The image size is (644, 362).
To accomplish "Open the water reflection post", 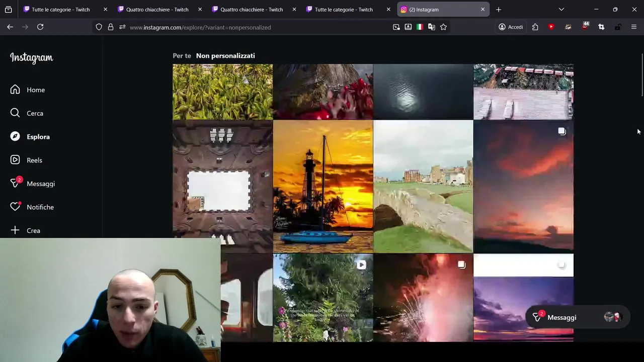I will [423, 92].
